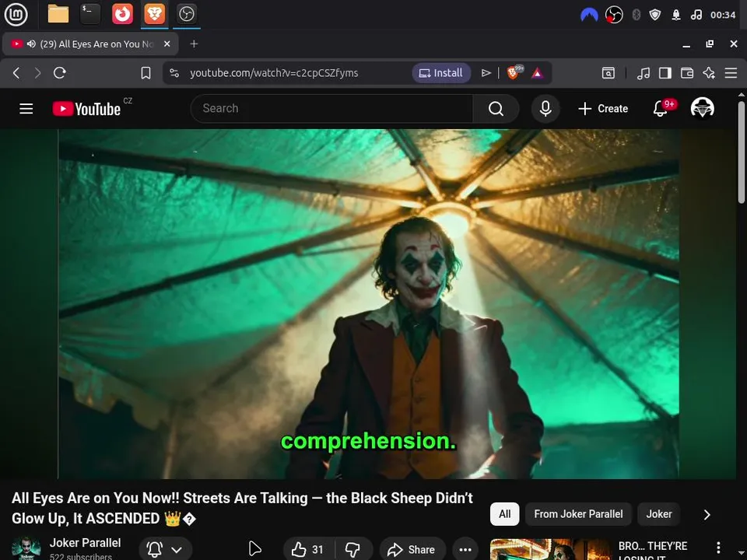Open more actions three-dot menu
The width and height of the screenshot is (747, 560).
(x=465, y=550)
